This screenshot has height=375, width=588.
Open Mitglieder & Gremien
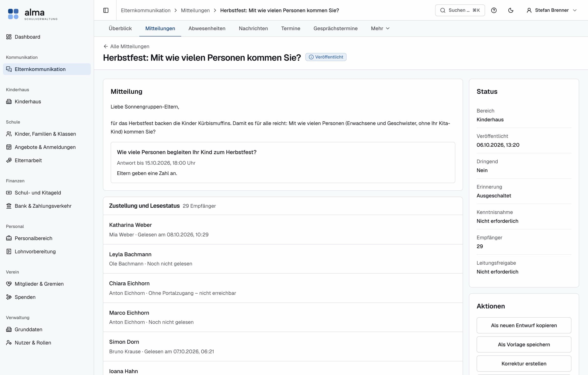tap(47, 284)
